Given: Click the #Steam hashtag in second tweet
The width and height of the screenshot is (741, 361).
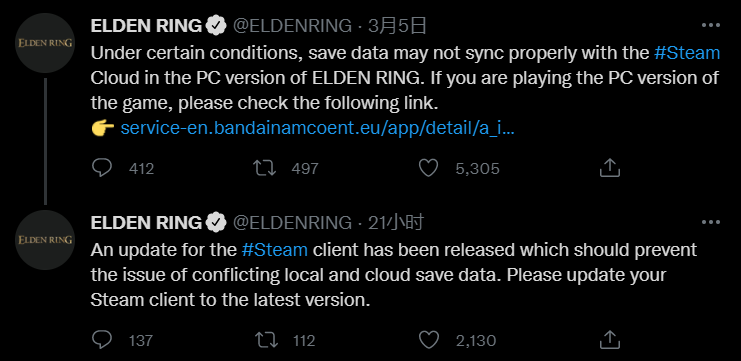Looking at the screenshot, I should tap(275, 249).
